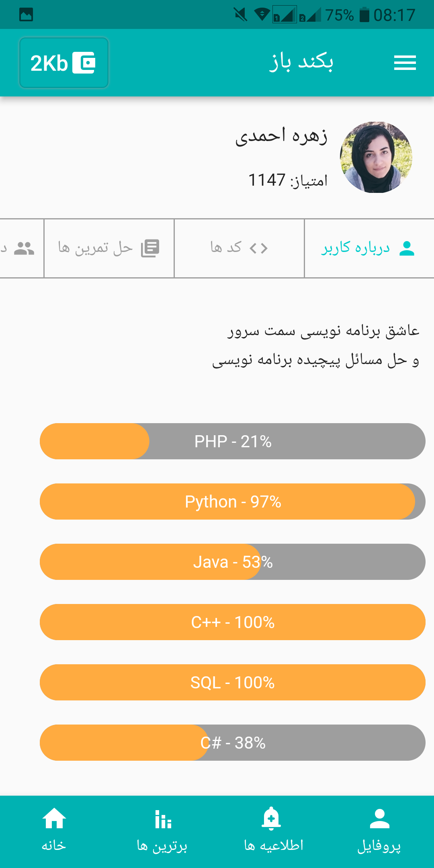The width and height of the screenshot is (434, 868).
Task: Tap the exercises library icon
Action: point(150,248)
